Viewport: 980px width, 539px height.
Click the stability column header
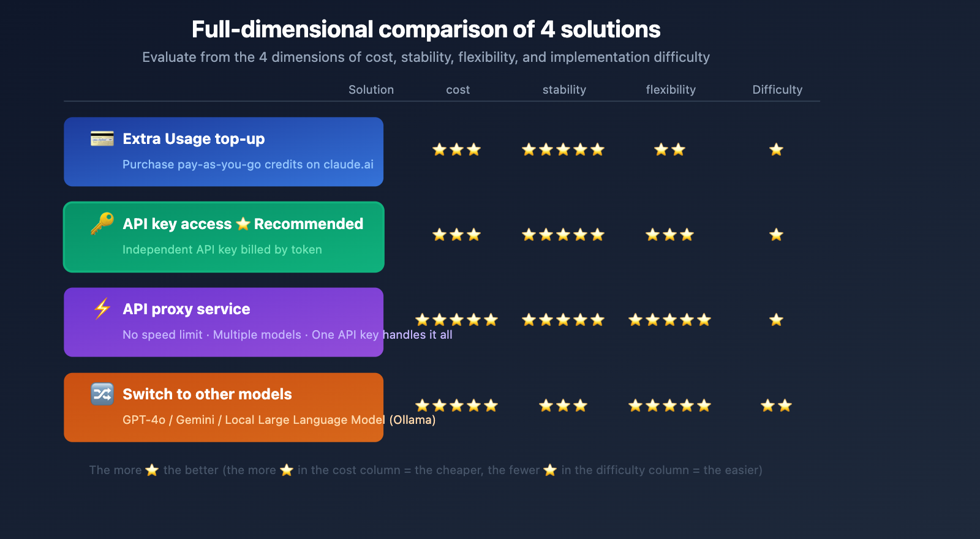pyautogui.click(x=564, y=89)
